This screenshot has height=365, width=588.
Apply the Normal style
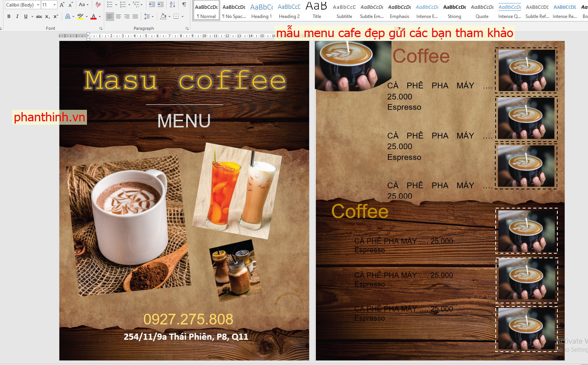coord(206,11)
